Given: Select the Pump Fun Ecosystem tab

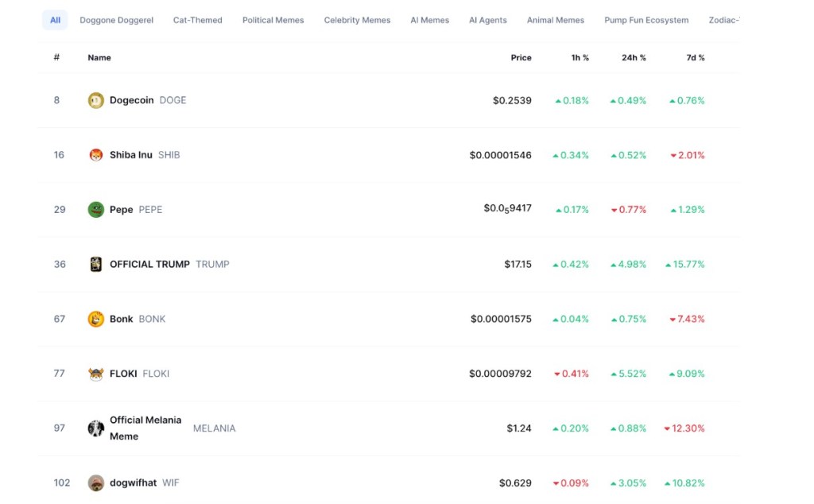Looking at the screenshot, I should pyautogui.click(x=646, y=20).
